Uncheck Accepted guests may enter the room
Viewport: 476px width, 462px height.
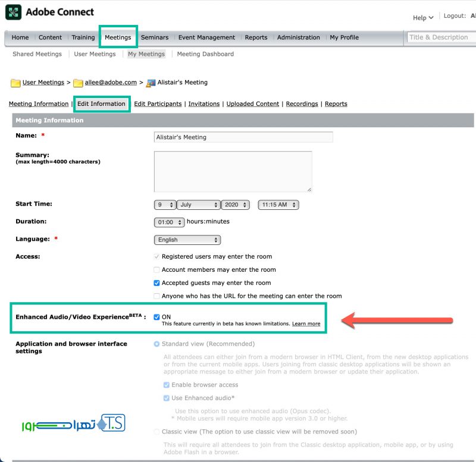(x=156, y=283)
